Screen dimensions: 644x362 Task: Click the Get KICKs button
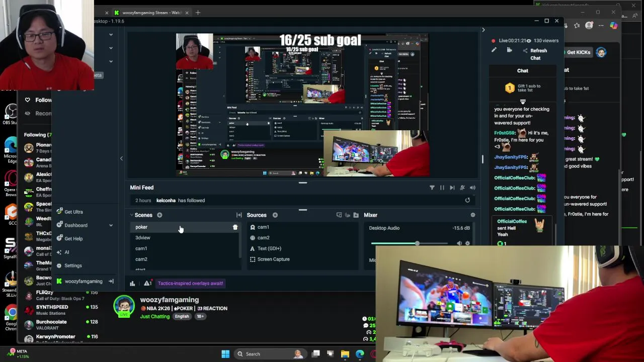(579, 52)
